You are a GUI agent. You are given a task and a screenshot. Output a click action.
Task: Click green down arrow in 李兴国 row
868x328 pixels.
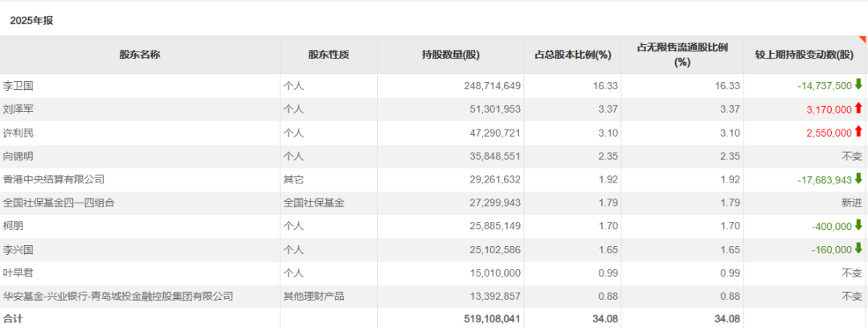858,249
